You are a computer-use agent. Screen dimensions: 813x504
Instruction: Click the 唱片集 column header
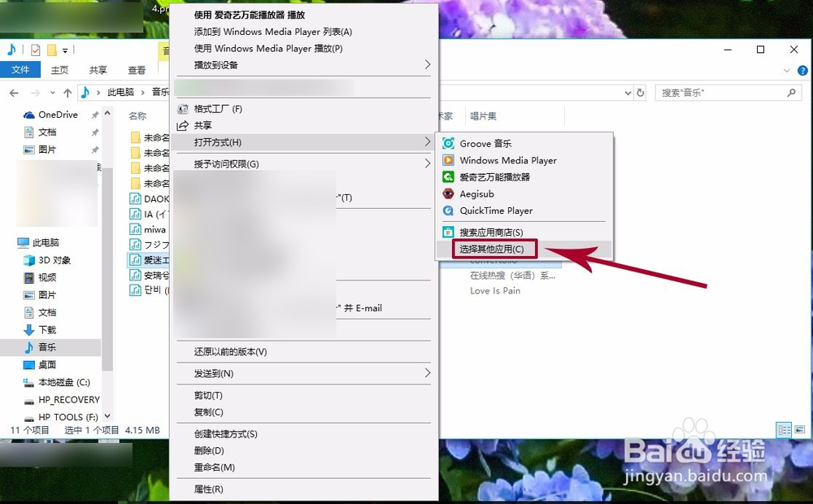[483, 116]
